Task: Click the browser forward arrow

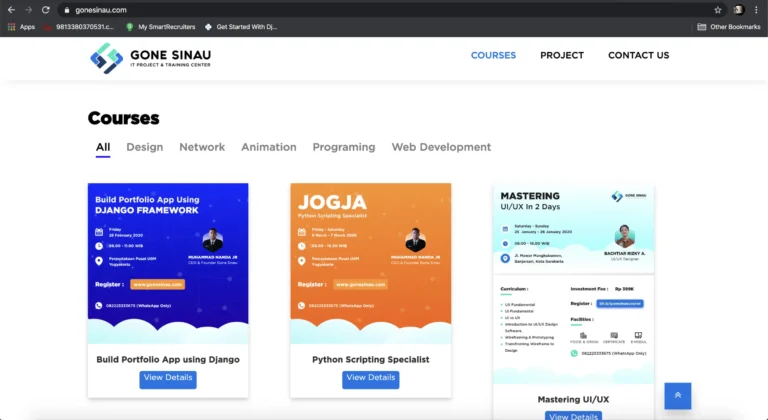Action: point(28,10)
